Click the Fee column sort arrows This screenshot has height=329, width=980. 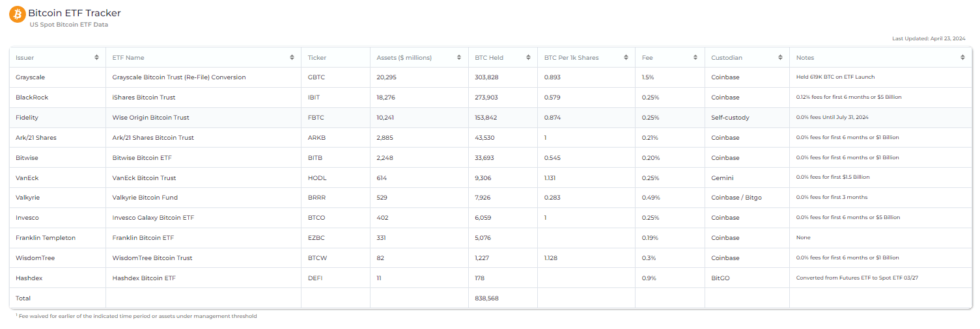click(695, 58)
